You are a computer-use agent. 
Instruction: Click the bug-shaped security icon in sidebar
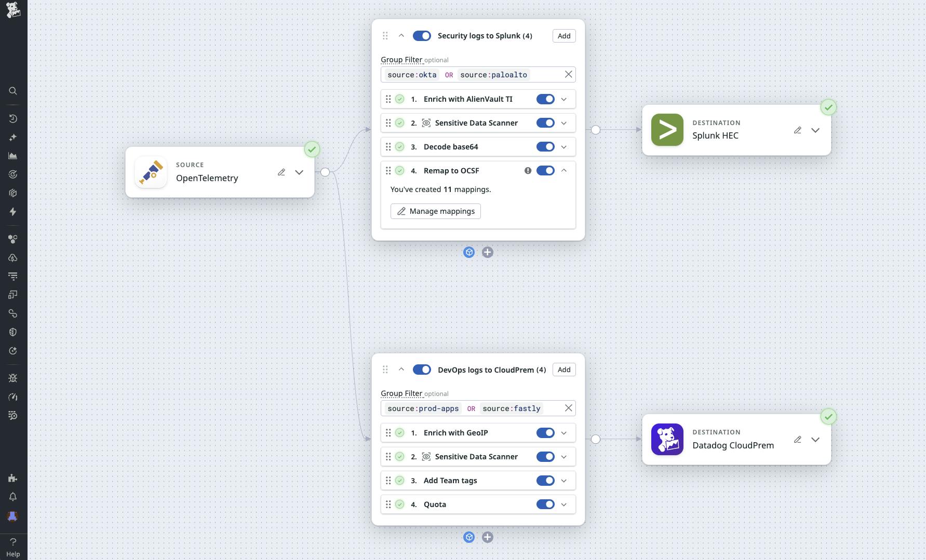(12, 378)
